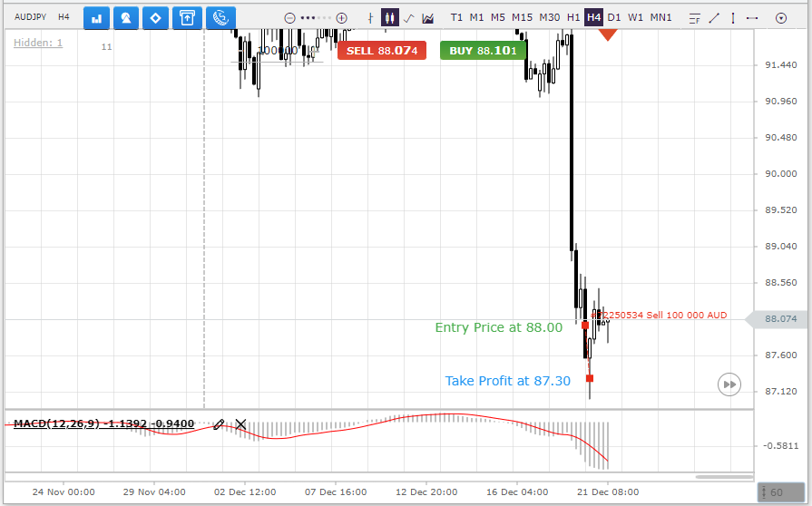Click the H4 label beside the symbol
The height and width of the screenshot is (506, 812).
[64, 17]
